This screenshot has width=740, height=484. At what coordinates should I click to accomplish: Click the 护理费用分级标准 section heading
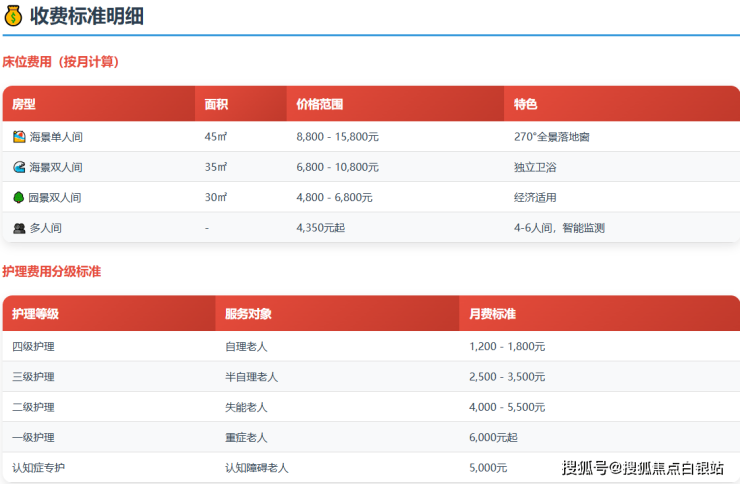click(x=52, y=272)
